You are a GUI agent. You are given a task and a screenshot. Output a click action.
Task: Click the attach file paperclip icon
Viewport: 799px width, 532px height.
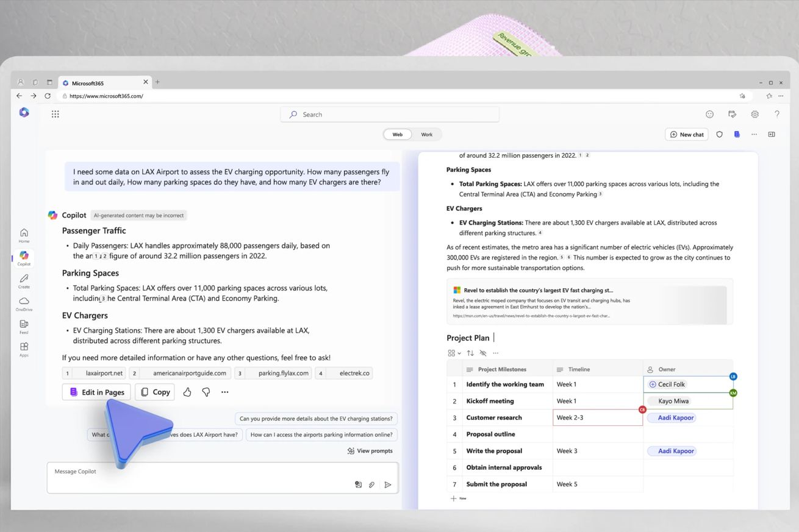[371, 485]
